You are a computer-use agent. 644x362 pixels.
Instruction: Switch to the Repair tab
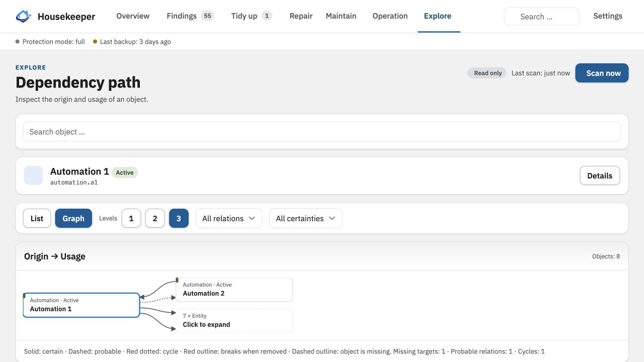coord(301,16)
